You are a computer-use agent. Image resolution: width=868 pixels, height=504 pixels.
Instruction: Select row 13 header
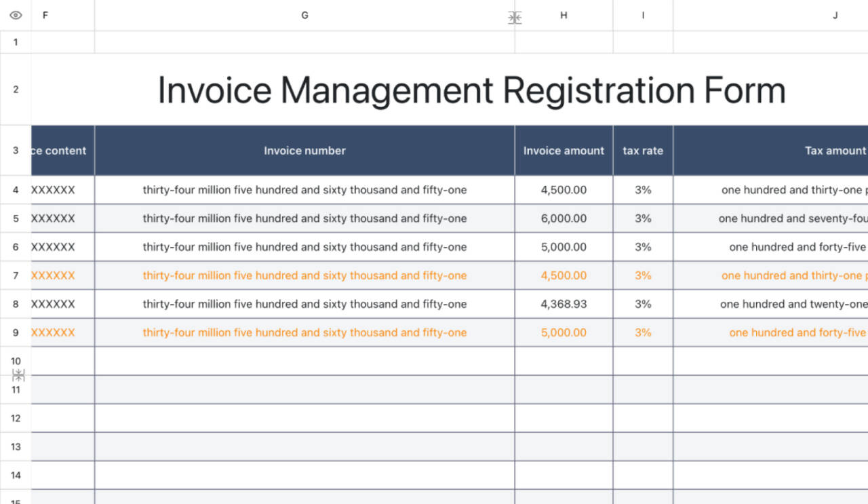tap(16, 446)
